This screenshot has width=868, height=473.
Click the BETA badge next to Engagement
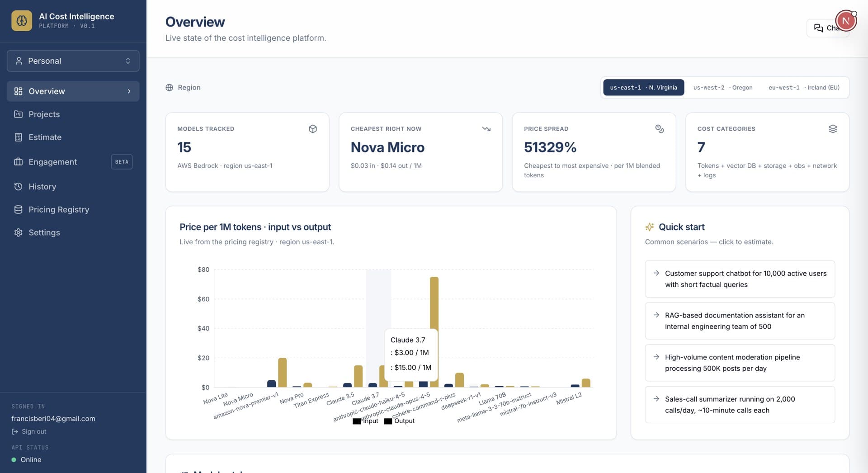[x=122, y=162]
